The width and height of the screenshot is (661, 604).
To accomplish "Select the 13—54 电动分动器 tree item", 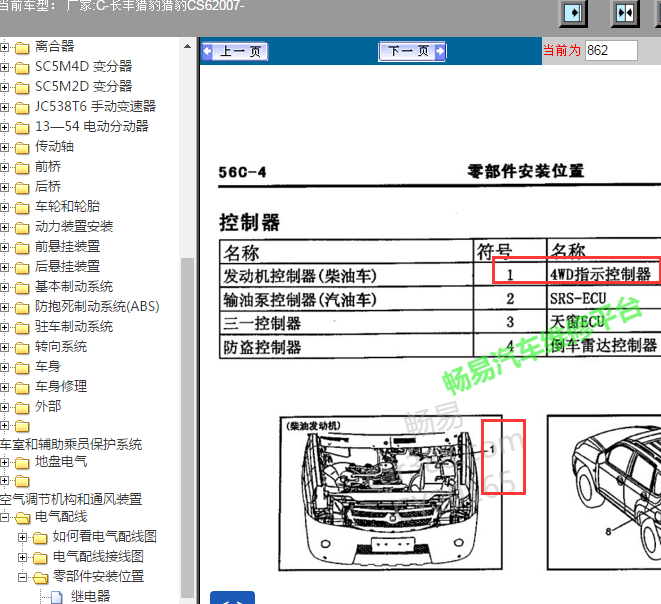I will (x=91, y=126).
